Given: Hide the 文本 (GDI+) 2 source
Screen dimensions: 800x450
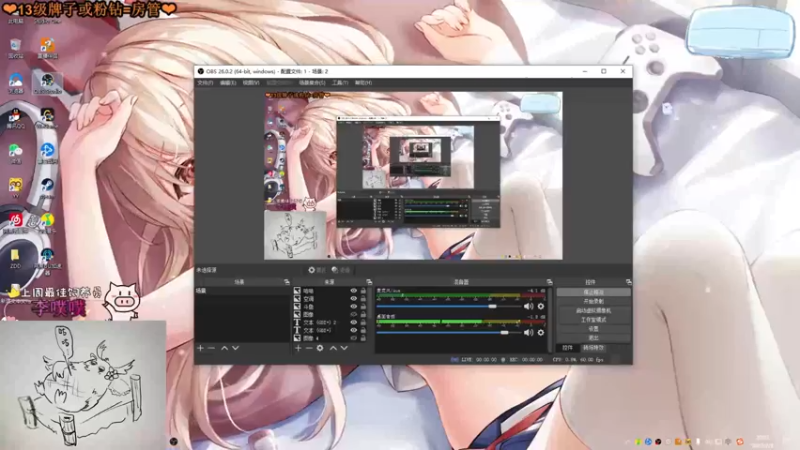Looking at the screenshot, I should click(x=354, y=322).
